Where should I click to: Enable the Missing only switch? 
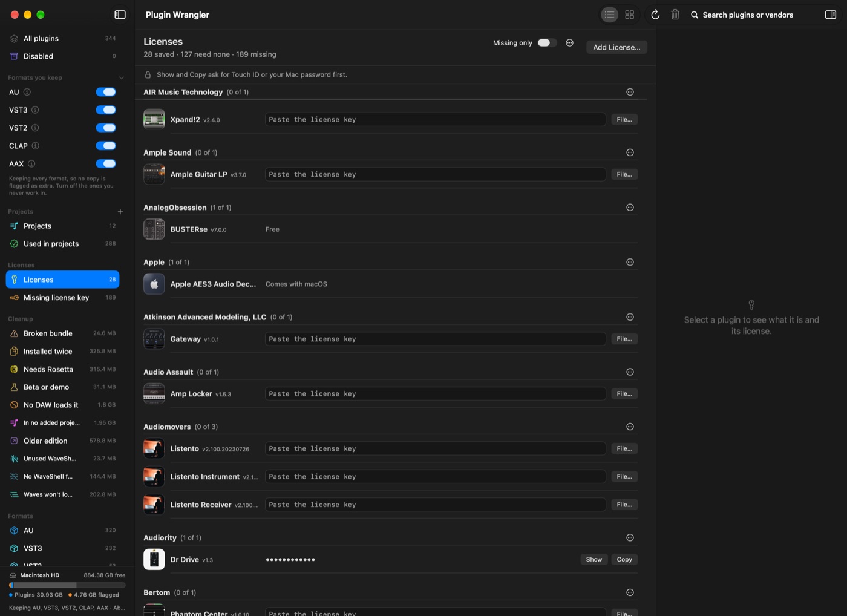(x=547, y=43)
